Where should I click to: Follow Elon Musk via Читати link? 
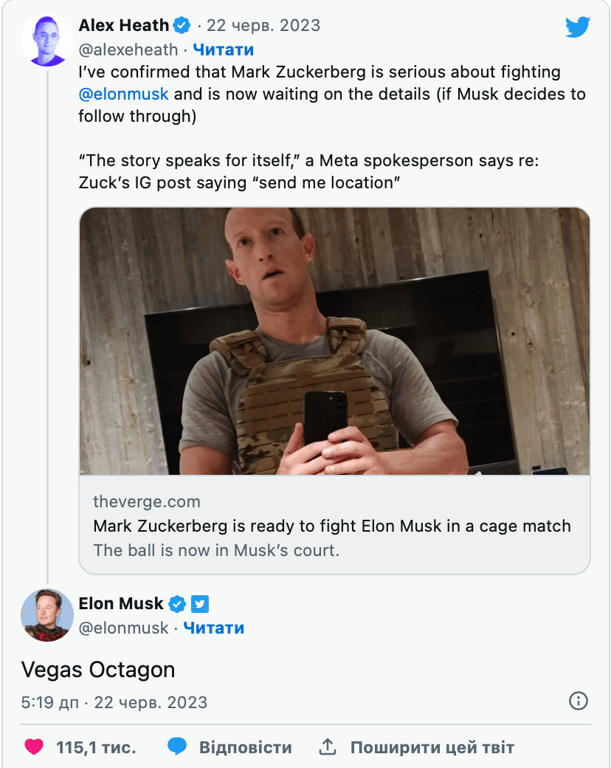[x=214, y=628]
